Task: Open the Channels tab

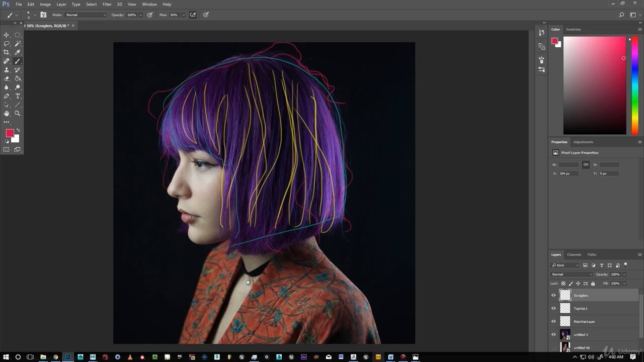Action: tap(574, 254)
